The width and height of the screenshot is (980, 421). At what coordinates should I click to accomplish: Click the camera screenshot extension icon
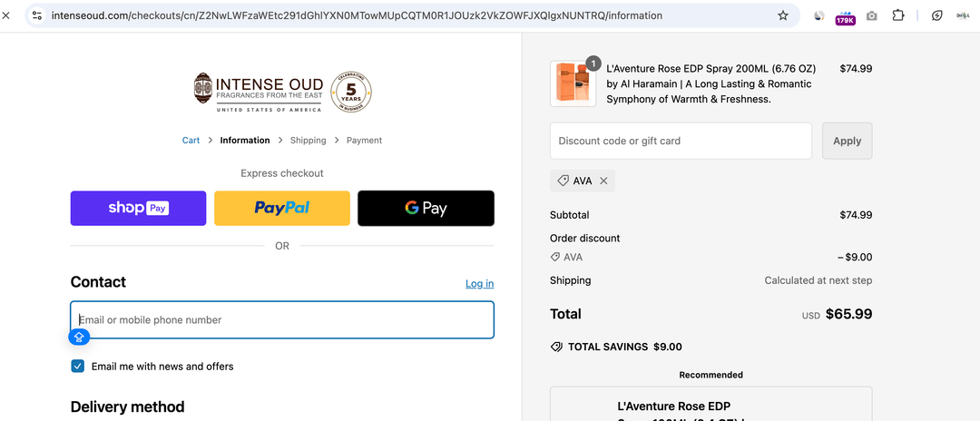point(872,15)
